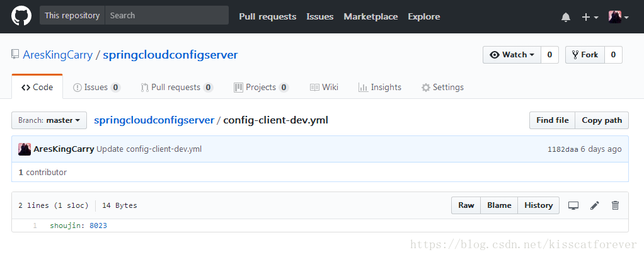This screenshot has height=257, width=644.
Task: Click Find file button
Action: [x=553, y=120]
